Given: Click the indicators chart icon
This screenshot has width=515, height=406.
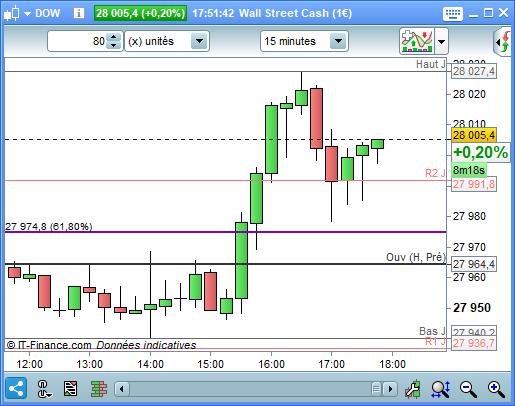Looking at the screenshot, I should (417, 41).
